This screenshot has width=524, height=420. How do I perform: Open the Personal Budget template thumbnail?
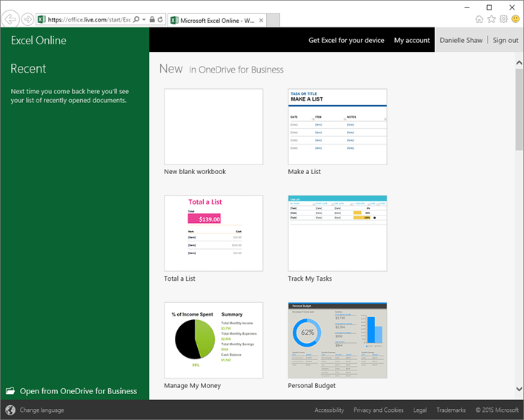[x=337, y=340]
